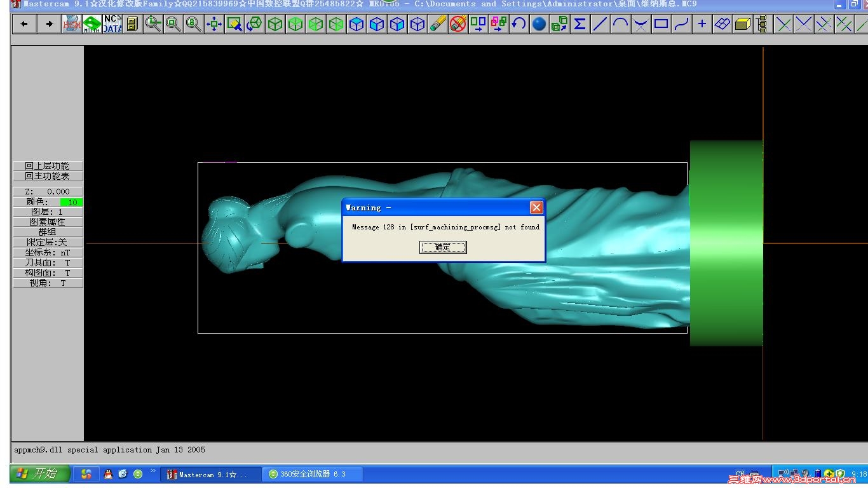Click the undelete crossed-eraser icon
Screen dimensions: 868x488
(458, 24)
